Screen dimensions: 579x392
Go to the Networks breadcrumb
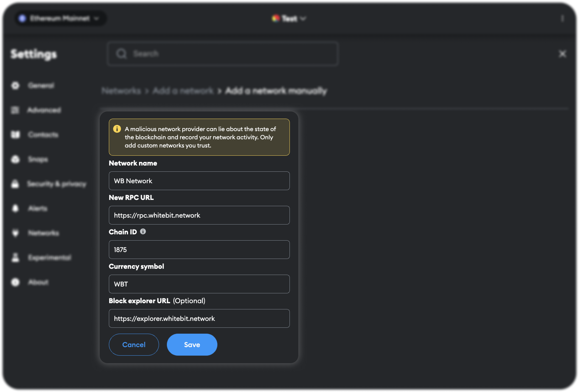121,91
